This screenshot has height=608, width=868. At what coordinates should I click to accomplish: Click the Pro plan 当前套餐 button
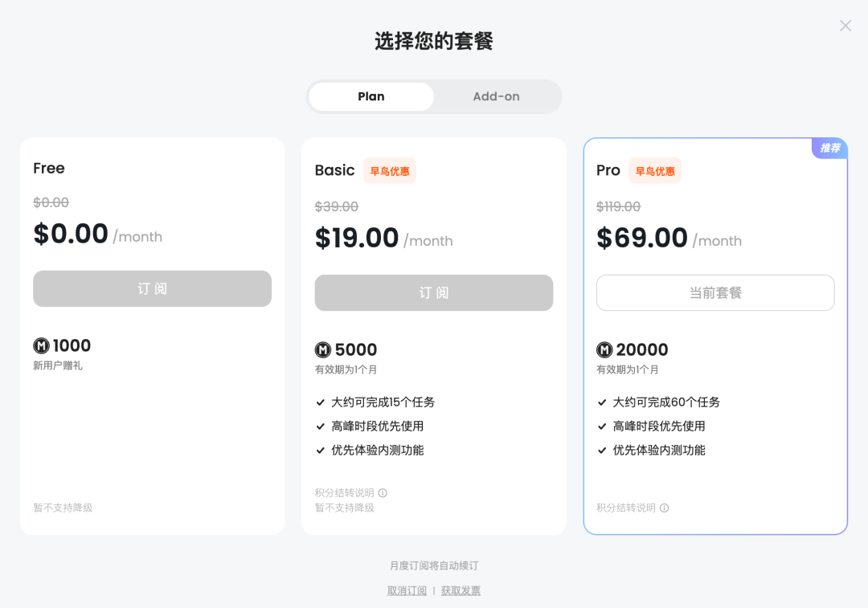715,292
